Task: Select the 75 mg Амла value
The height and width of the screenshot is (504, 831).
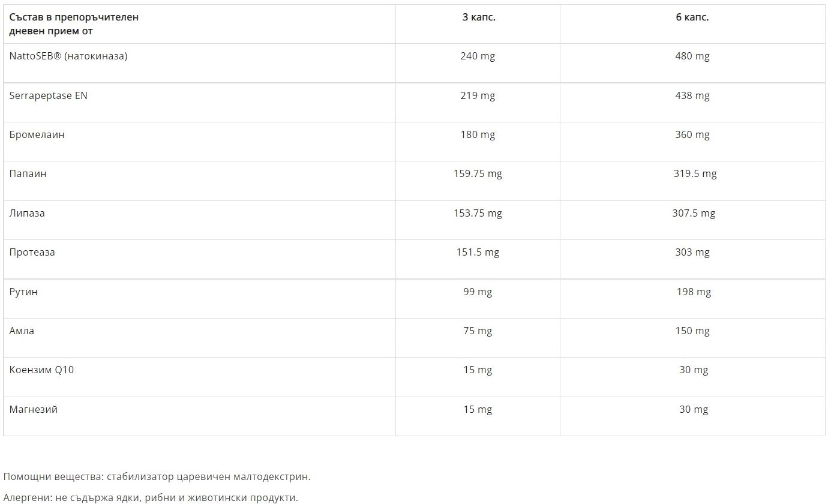Action: click(x=478, y=331)
